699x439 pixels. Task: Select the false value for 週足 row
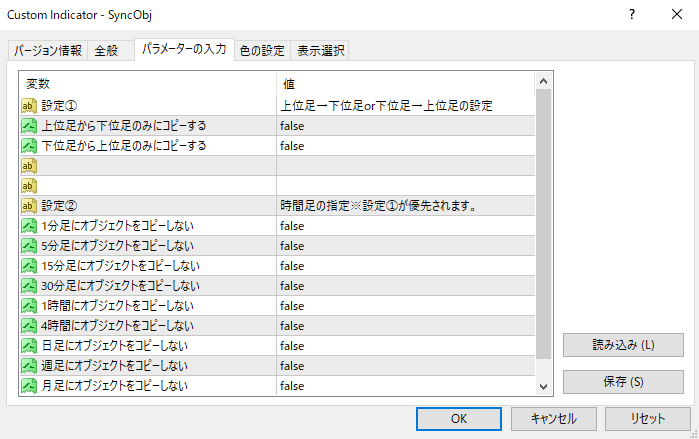pos(292,365)
